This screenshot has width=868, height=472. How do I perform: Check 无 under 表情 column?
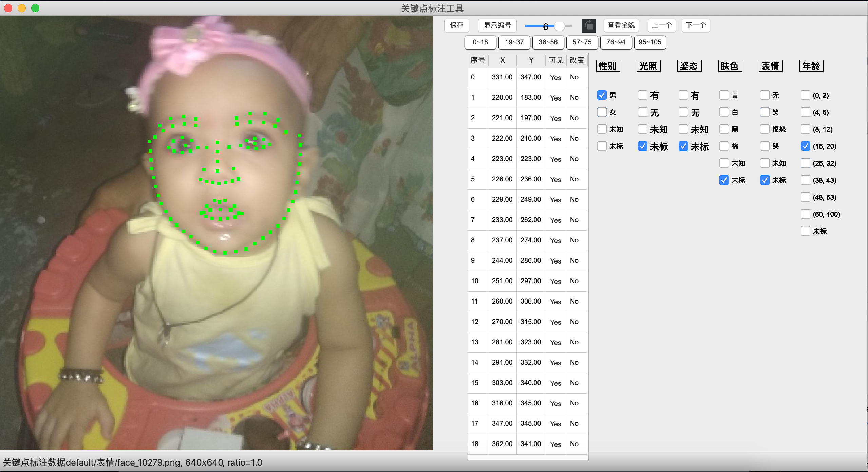(x=765, y=95)
